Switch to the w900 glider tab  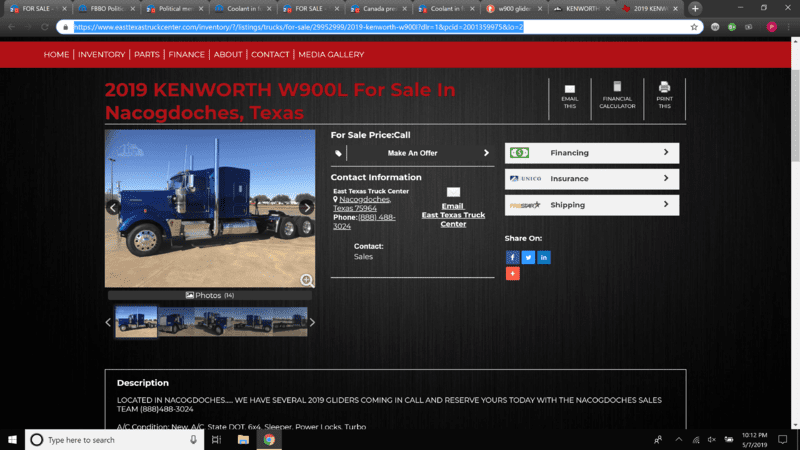(x=514, y=9)
